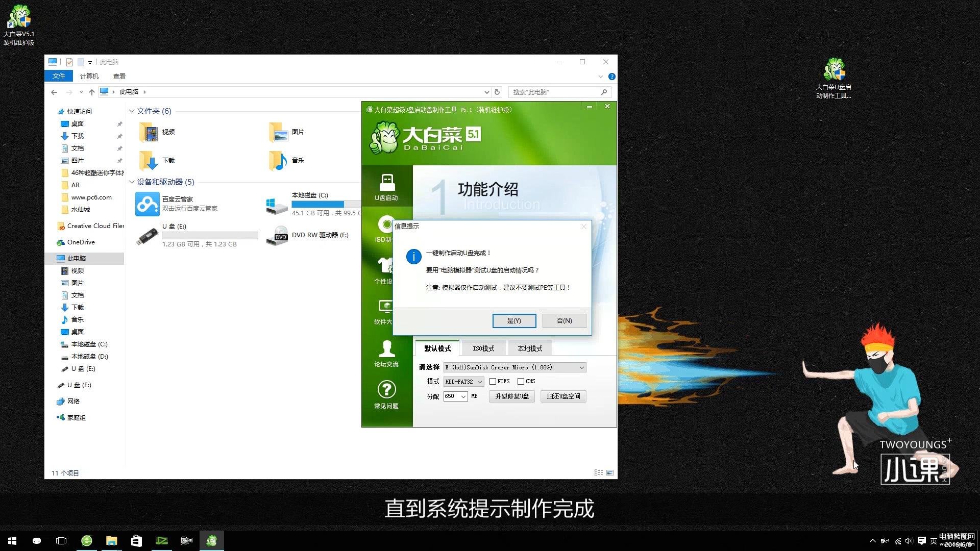Image resolution: width=980 pixels, height=551 pixels.
Task: Open the quick access toolbar dropdown
Action: click(90, 62)
